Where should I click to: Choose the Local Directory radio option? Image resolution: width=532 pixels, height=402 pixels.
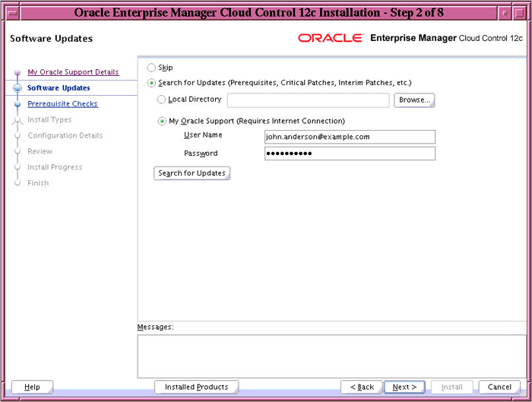[x=161, y=100]
